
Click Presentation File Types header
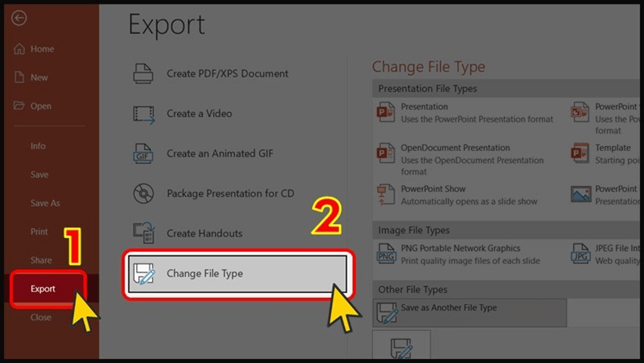(x=427, y=89)
